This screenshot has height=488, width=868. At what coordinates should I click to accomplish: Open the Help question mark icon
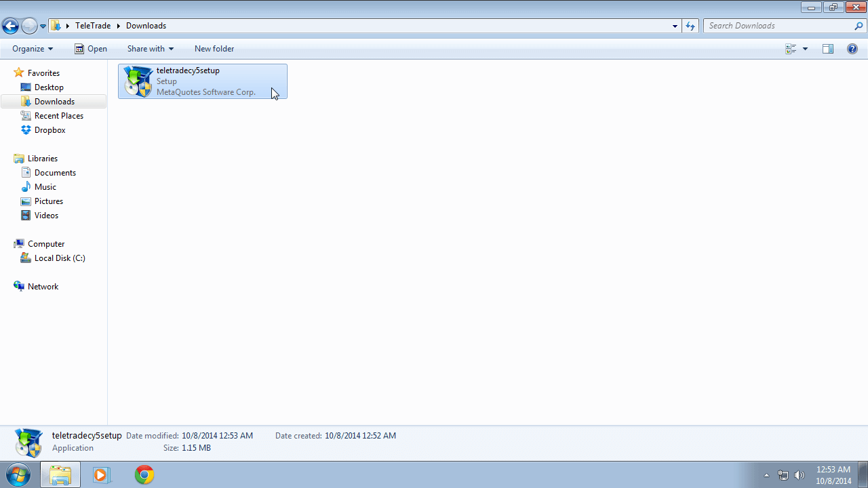(x=852, y=49)
